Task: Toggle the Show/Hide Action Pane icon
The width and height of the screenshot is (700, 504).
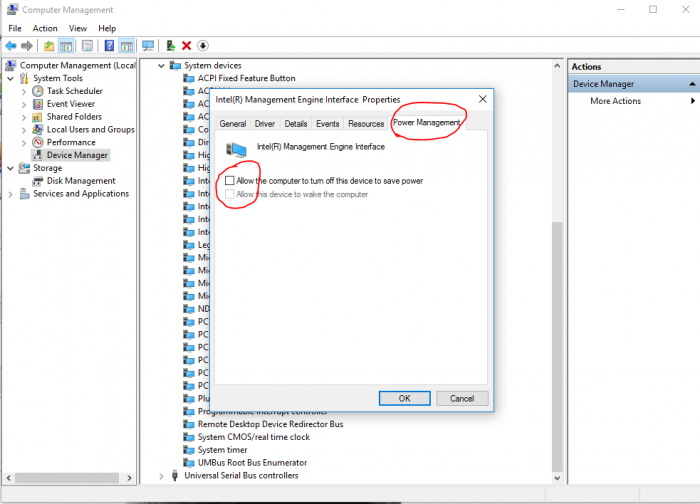Action: coord(127,46)
